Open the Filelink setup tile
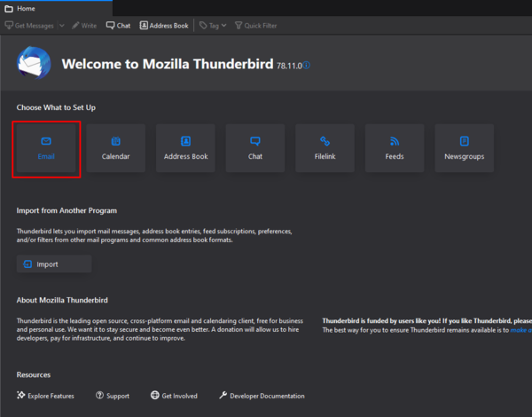The image size is (532, 417). coord(325,148)
